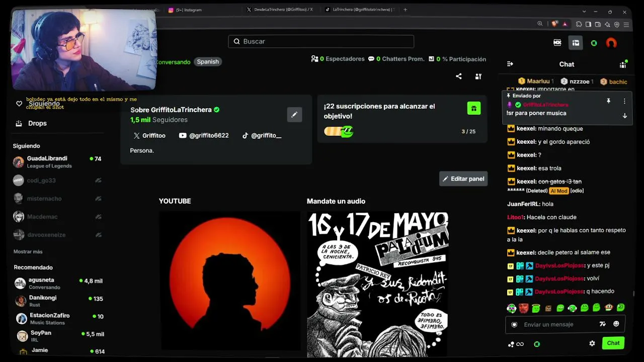Viewport: 644px width, 362px height.
Task: Open GuadaLibrandi channel in Siguiendo list
Action: click(x=58, y=162)
